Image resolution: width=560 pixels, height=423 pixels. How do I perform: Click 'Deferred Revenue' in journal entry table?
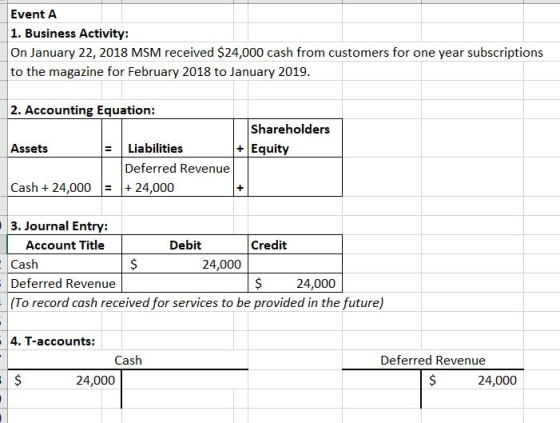pos(65,284)
